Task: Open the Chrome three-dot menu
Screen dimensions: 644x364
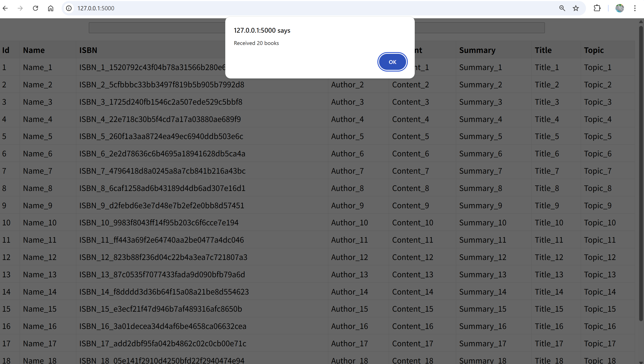Action: tap(635, 8)
